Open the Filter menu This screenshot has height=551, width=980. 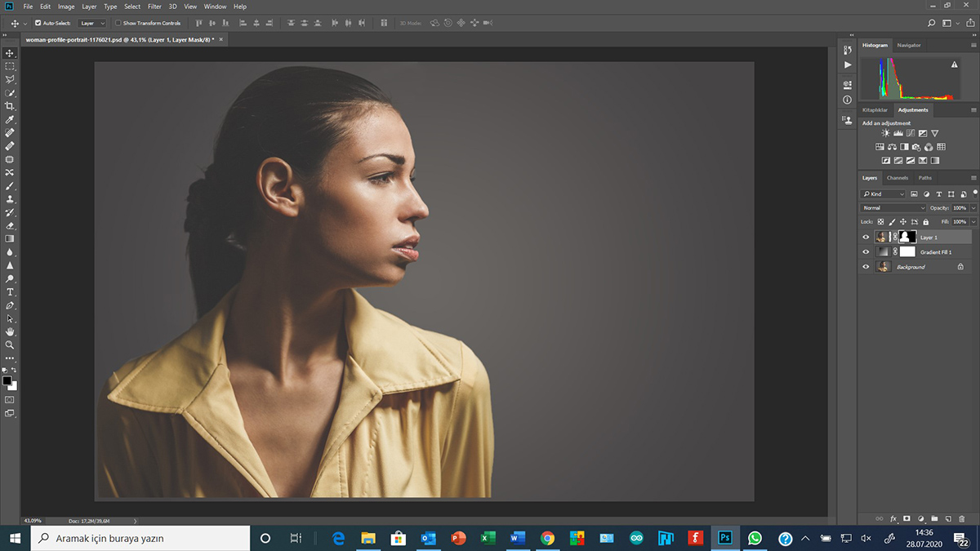154,7
